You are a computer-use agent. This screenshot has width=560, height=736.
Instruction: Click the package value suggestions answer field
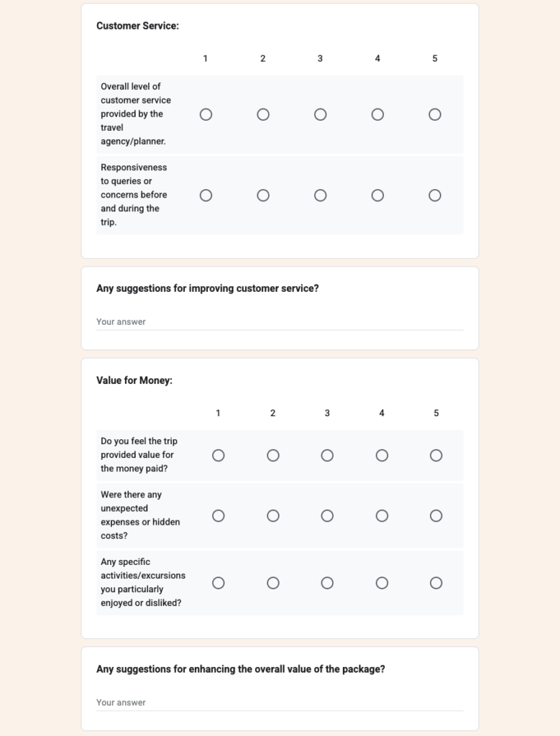pos(280,702)
